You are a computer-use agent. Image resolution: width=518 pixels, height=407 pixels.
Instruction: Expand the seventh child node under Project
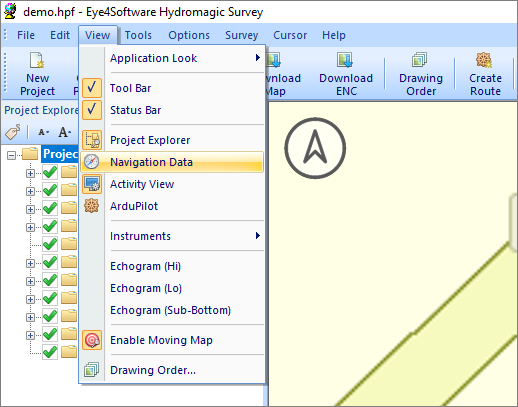point(30,281)
